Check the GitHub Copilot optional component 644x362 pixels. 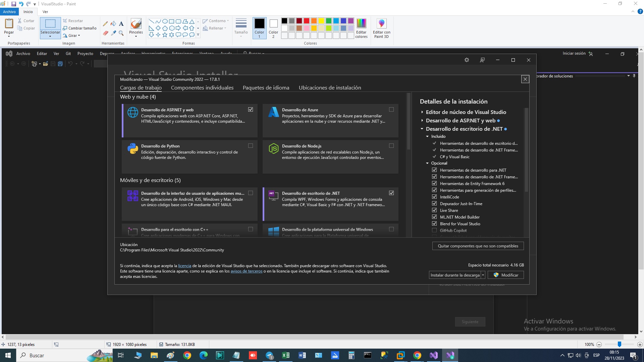434,230
